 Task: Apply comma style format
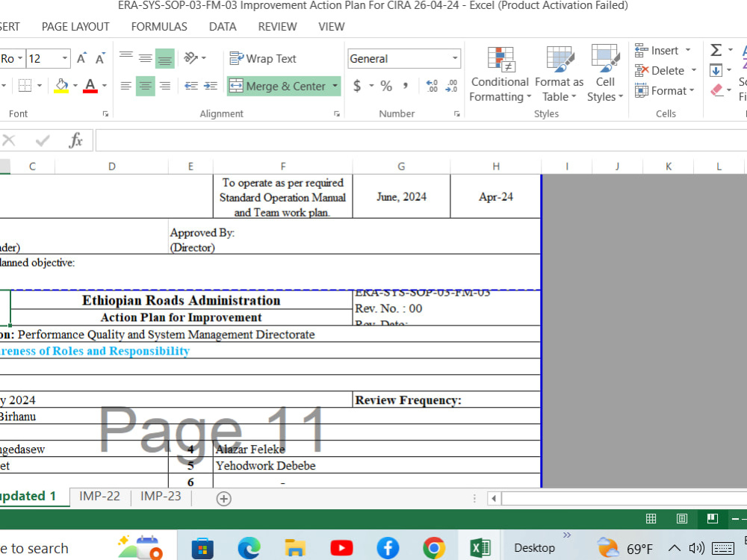pos(406,86)
